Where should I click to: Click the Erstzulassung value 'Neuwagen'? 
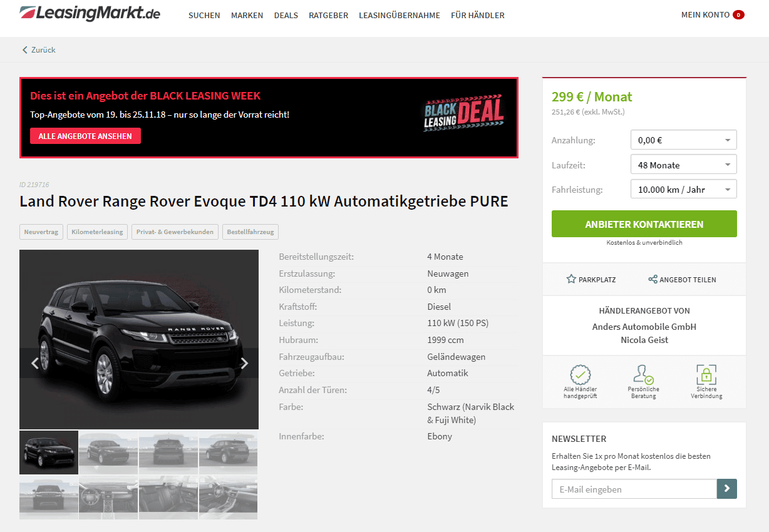pos(448,274)
